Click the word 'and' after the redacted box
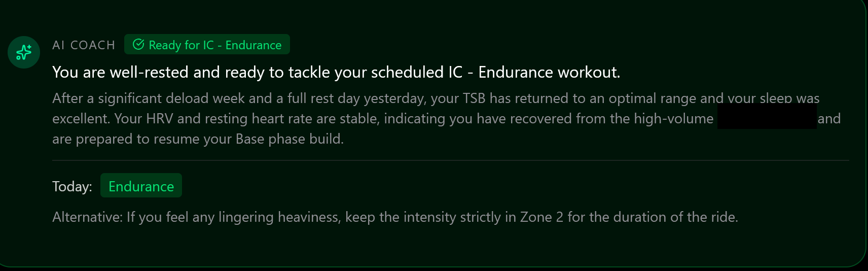The image size is (868, 271). (829, 119)
